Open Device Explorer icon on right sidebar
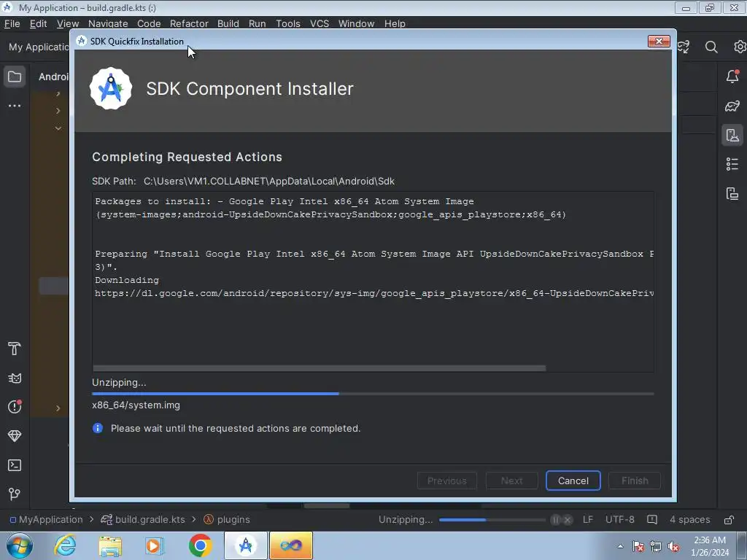 732,194
